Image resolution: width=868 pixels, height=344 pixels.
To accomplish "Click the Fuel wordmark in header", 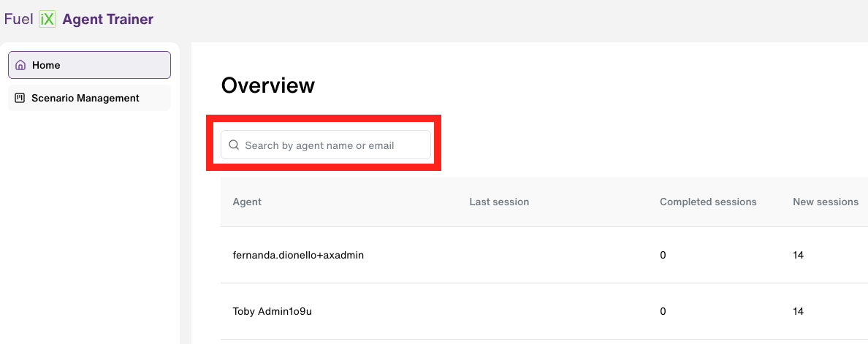I will click(x=19, y=20).
